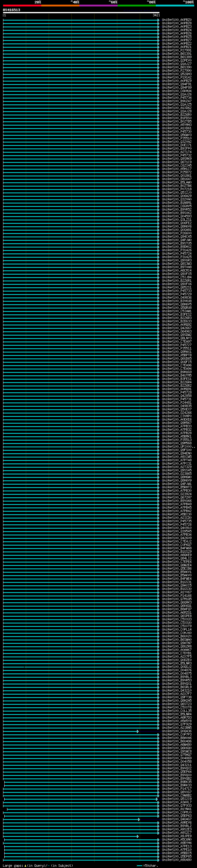The height and width of the screenshot is (868, 197).
Task: Select hit label UniRef100_A7PB33
Action: [177, 426]
